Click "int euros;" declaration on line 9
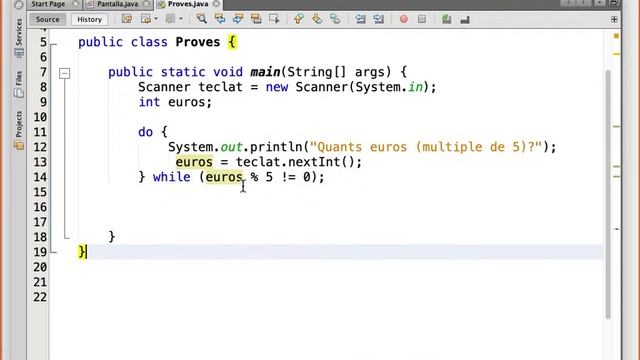This screenshot has width=640, height=360. (x=175, y=102)
